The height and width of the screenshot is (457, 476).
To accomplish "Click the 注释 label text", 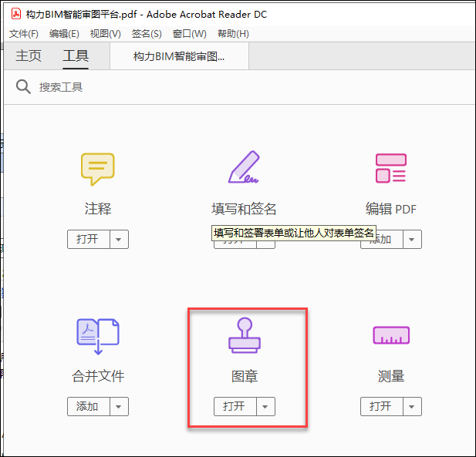I will (98, 209).
